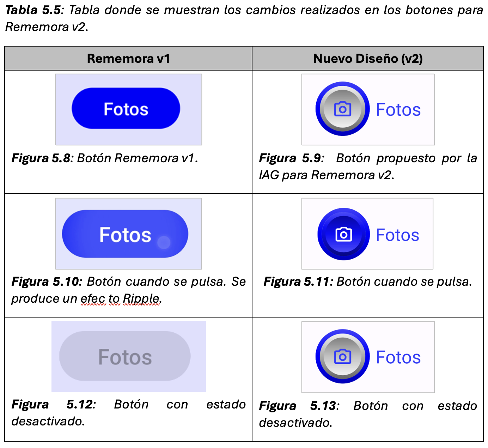Click the Fotos label above the Figura 5.13 caption
488x448 pixels.
[398, 357]
